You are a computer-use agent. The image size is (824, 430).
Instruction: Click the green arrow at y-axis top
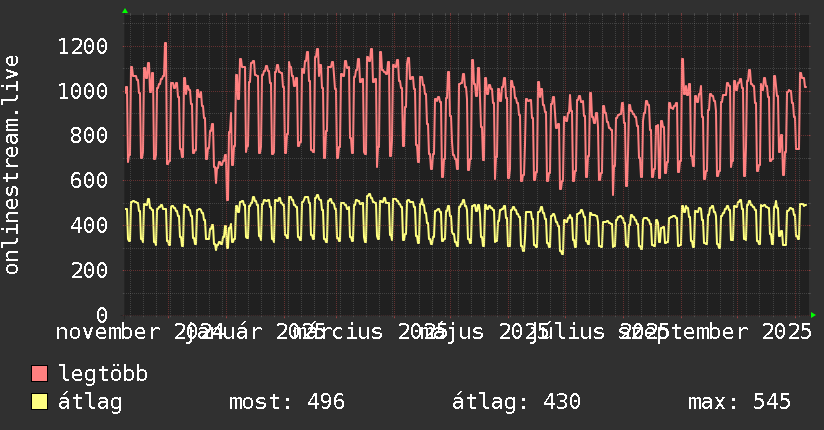tap(125, 11)
